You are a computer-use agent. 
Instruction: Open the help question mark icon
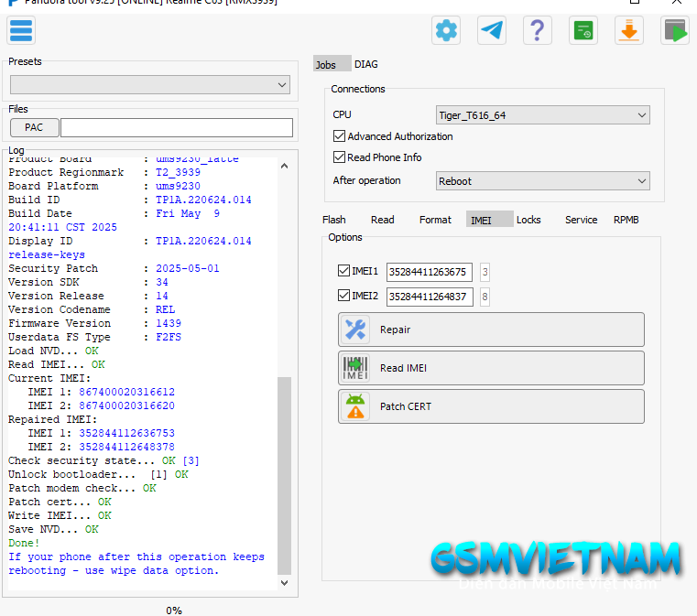point(538,30)
